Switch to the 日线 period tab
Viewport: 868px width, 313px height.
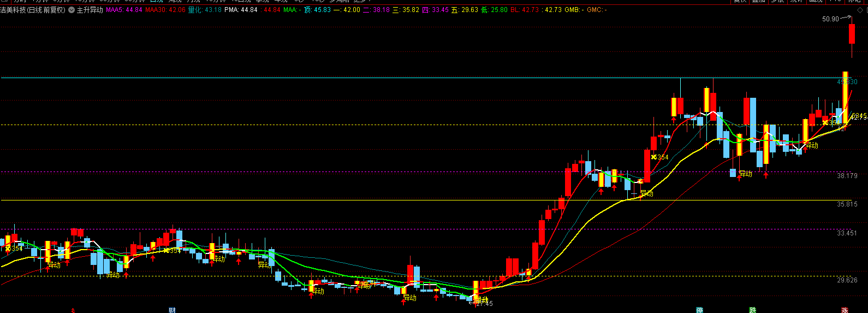click(x=156, y=1)
